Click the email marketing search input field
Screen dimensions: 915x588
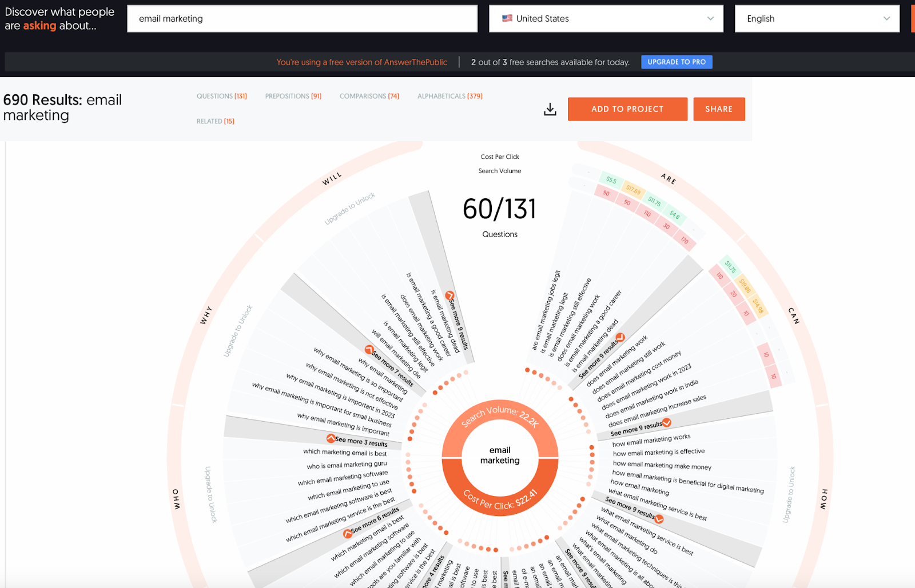pyautogui.click(x=302, y=18)
